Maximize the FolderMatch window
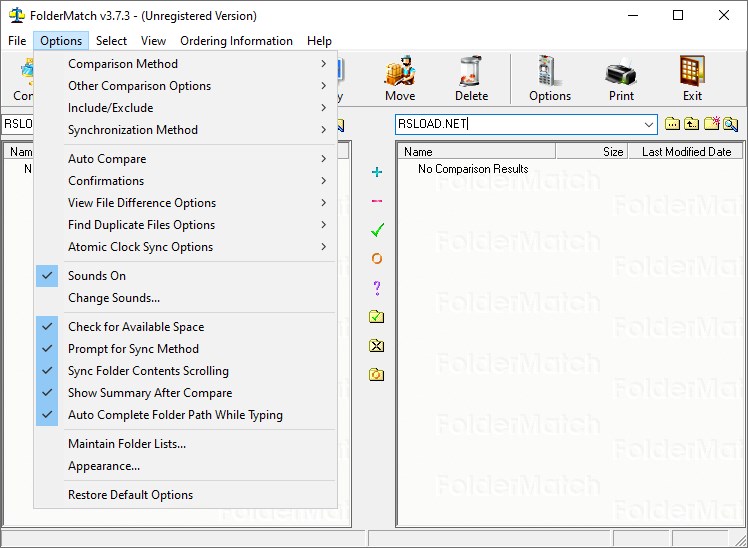The image size is (748, 548). (677, 15)
